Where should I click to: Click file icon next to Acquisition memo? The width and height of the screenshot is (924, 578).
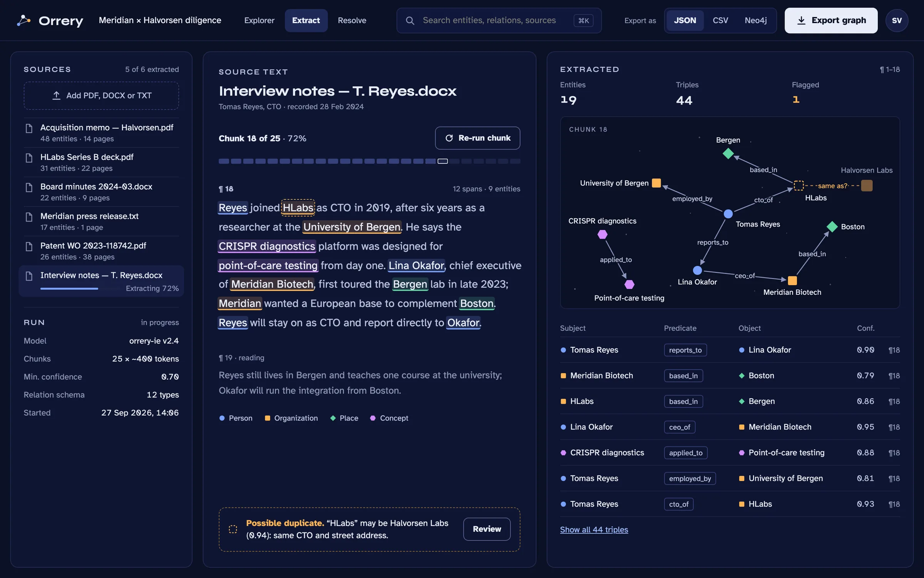click(29, 128)
